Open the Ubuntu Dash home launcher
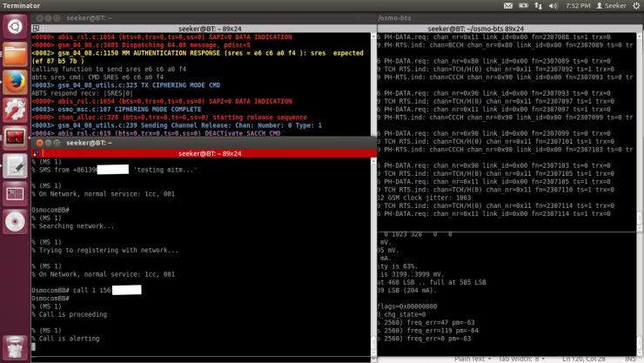 (15, 26)
